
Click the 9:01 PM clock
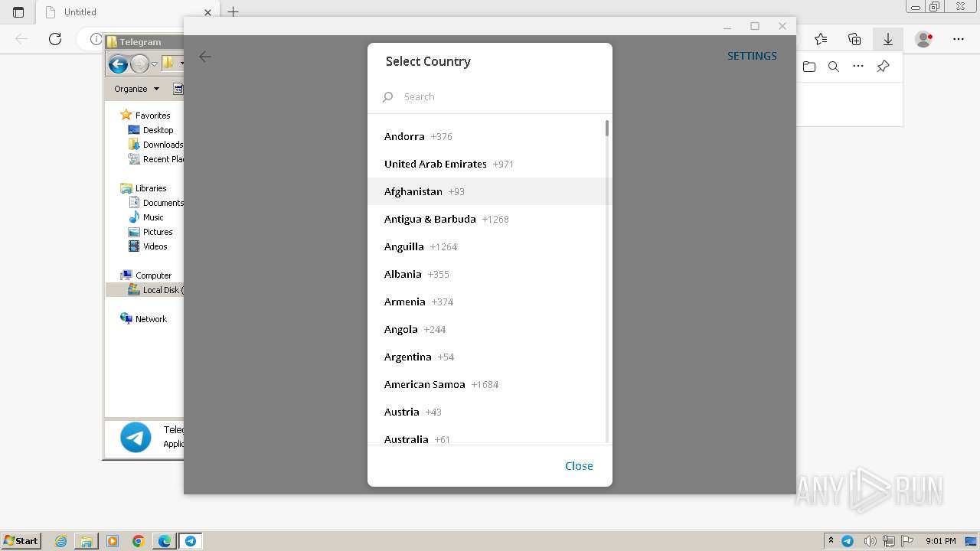(x=940, y=541)
